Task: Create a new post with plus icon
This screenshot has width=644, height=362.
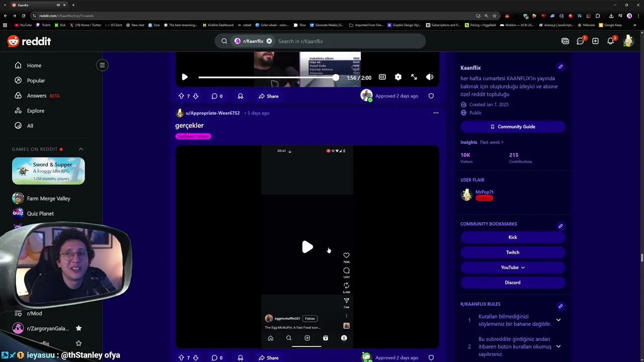Action: tap(595, 41)
